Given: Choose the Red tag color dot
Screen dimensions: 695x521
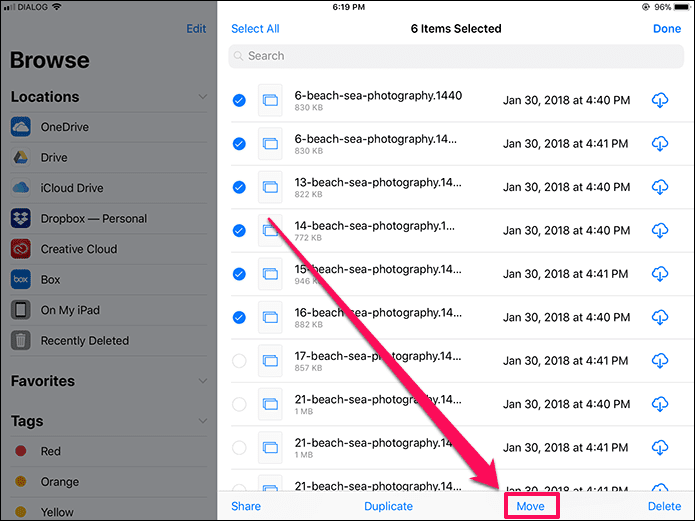Looking at the screenshot, I should pos(21,451).
